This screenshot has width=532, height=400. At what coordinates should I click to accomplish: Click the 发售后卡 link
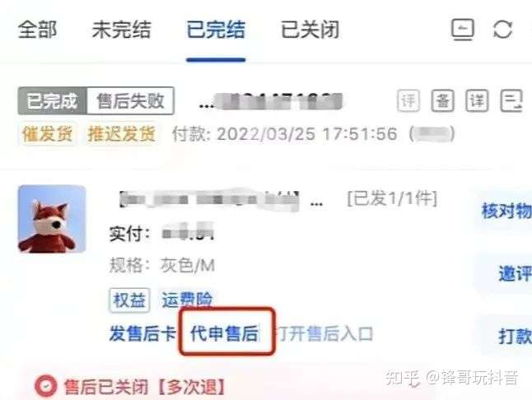[x=142, y=333]
